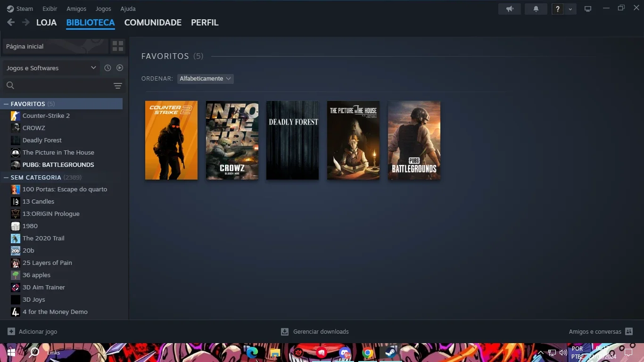Click the library search field
644x362 pixels.
[63, 85]
